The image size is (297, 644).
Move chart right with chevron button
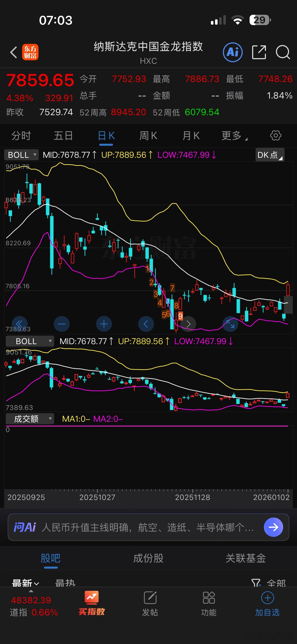(188, 324)
